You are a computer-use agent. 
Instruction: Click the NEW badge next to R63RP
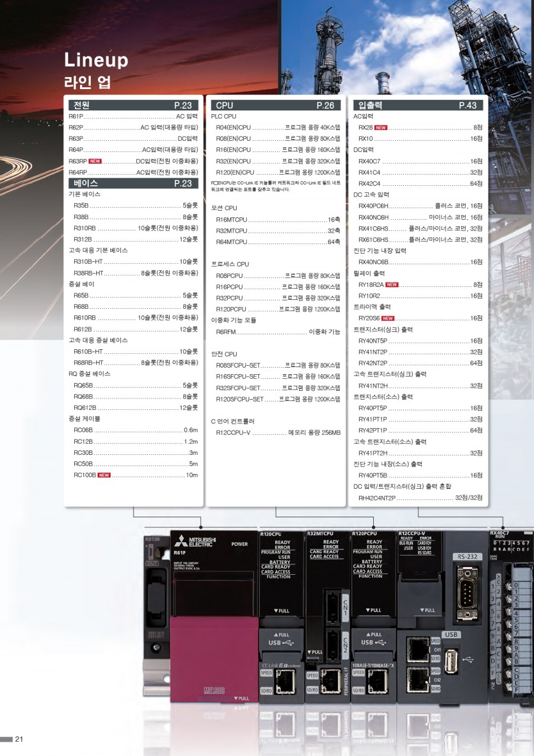coord(95,161)
